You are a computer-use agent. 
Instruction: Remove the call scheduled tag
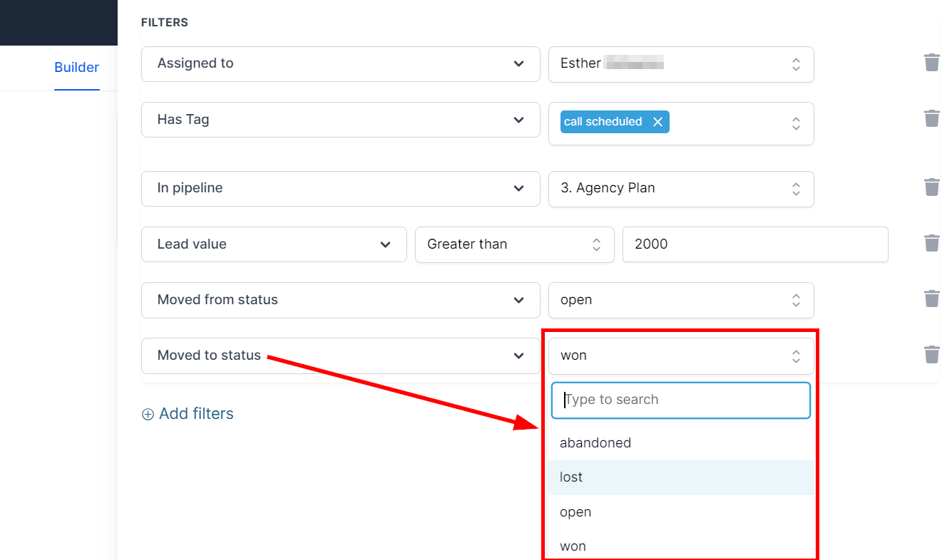click(x=657, y=122)
